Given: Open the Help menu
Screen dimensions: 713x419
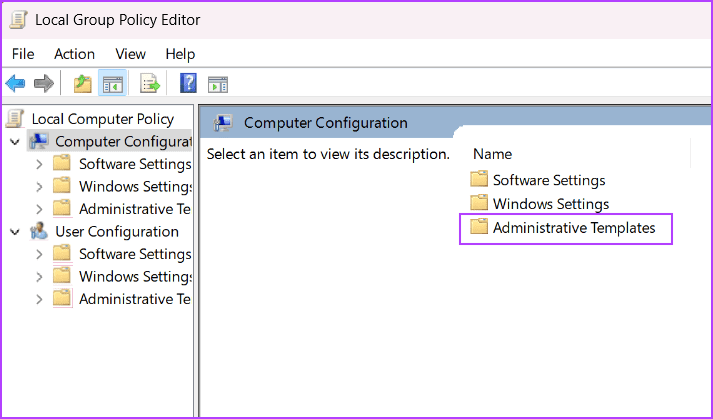Looking at the screenshot, I should [180, 54].
